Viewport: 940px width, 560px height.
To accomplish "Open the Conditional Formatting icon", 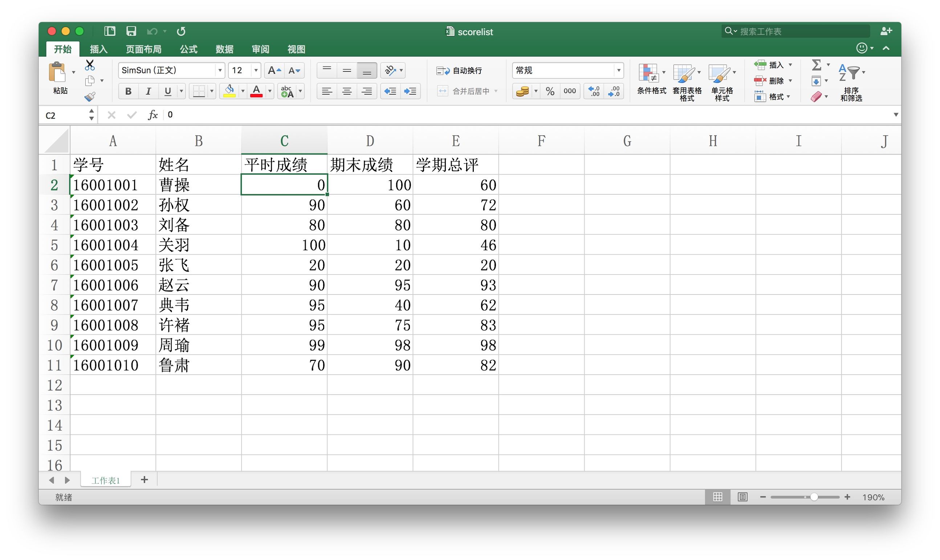I will coord(648,73).
